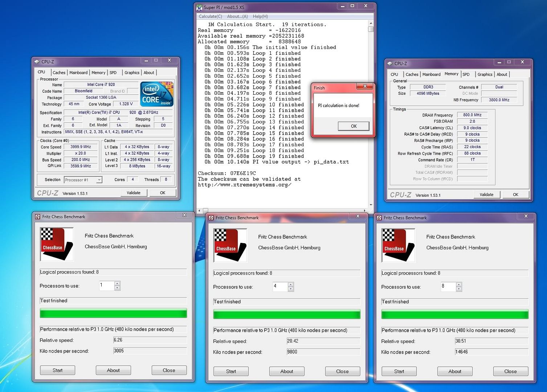Increase processors to use in leftmost Fritz window
This screenshot has height=392, width=547.
(117, 284)
